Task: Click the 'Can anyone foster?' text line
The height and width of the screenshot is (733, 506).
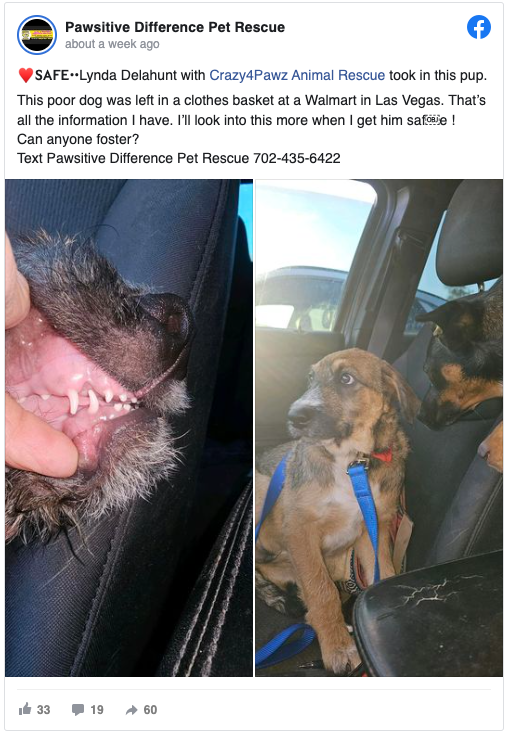Action: [78, 139]
